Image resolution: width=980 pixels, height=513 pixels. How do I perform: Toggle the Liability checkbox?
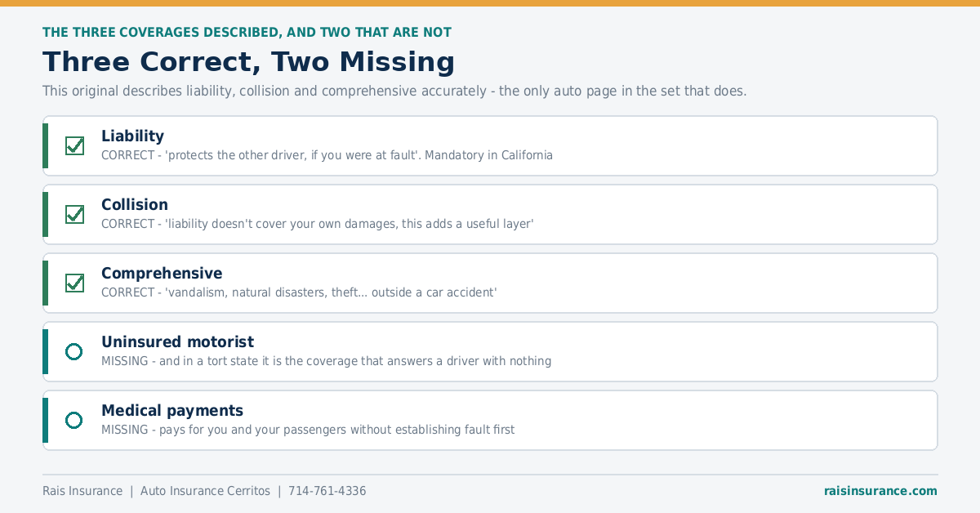coord(74,145)
